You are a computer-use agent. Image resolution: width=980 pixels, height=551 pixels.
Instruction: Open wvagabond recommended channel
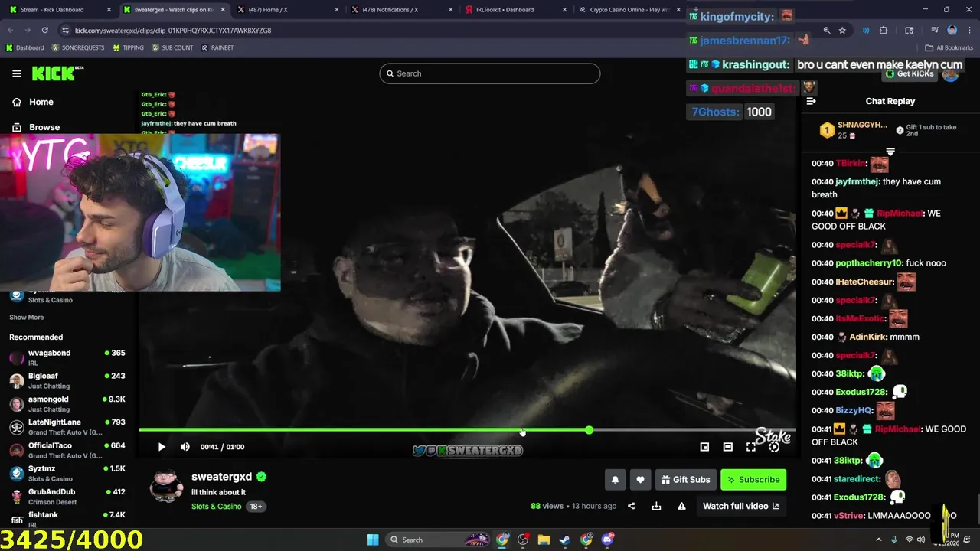click(67, 357)
